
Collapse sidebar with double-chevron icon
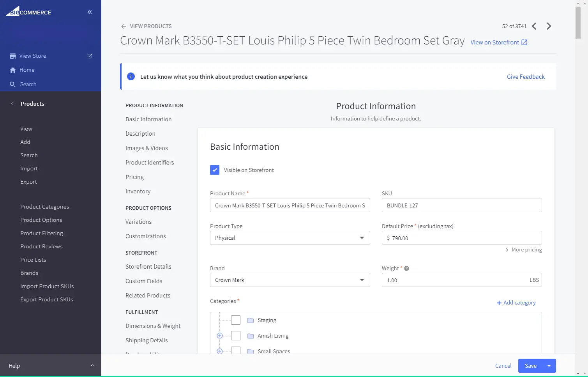coord(90,12)
